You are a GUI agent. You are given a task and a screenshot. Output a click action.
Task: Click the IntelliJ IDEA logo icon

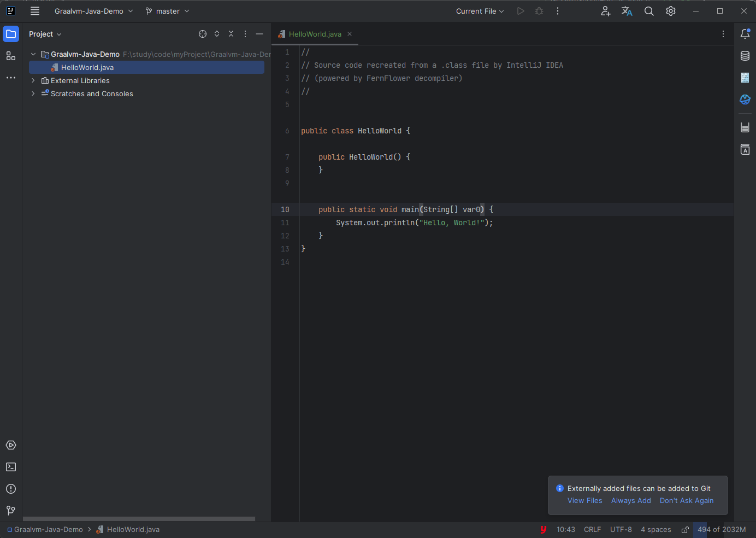coord(10,11)
